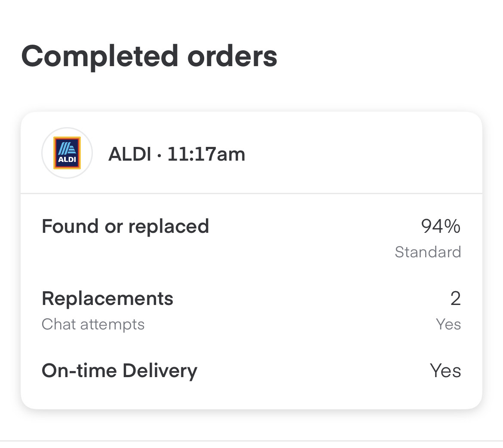This screenshot has width=503, height=448.
Task: Click the word 'replaced' in first row
Action: (169, 227)
